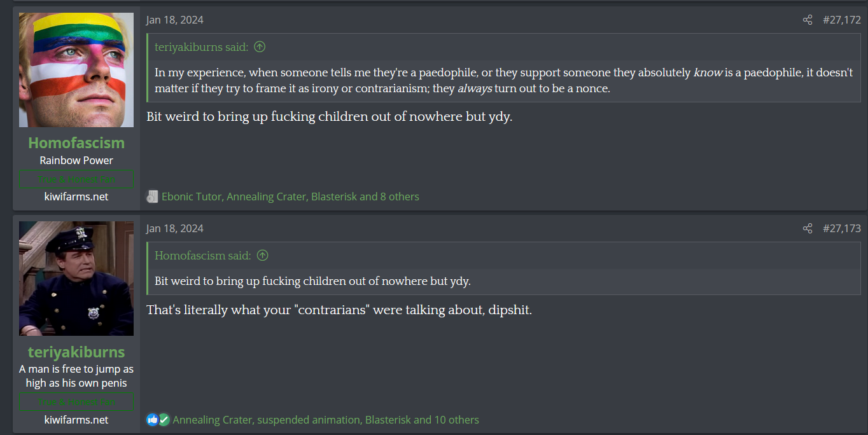
Task: Click share icon on post #27,173
Action: (x=808, y=228)
